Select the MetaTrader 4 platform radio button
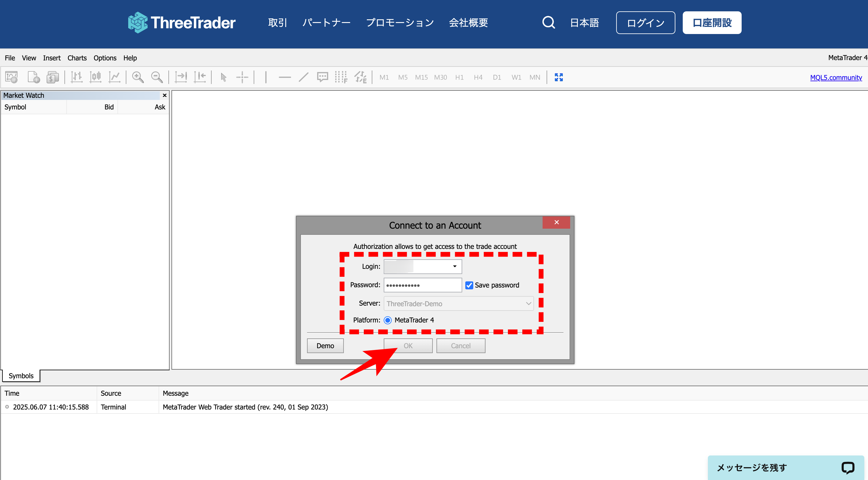868x480 pixels. 388,320
